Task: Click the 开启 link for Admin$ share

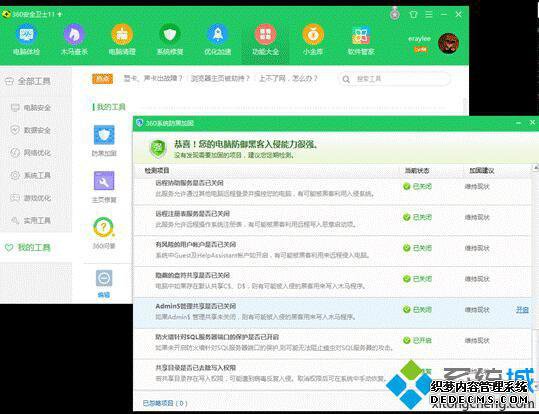Action: (522, 309)
